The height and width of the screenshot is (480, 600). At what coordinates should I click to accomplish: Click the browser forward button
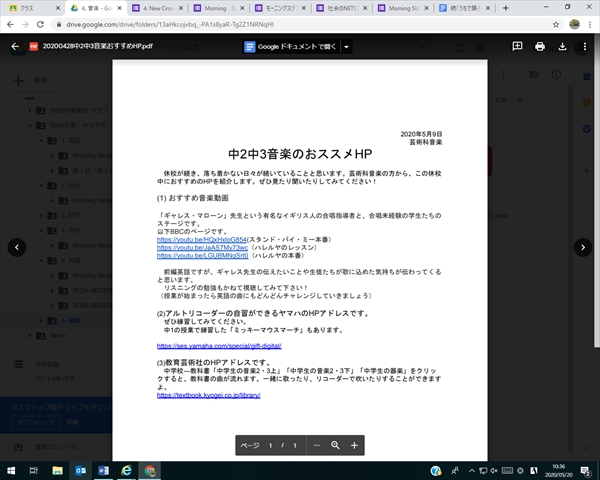tap(25, 24)
